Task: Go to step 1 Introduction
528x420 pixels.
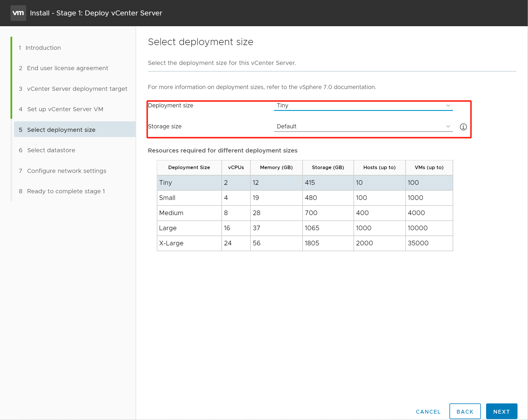Action: (x=43, y=48)
